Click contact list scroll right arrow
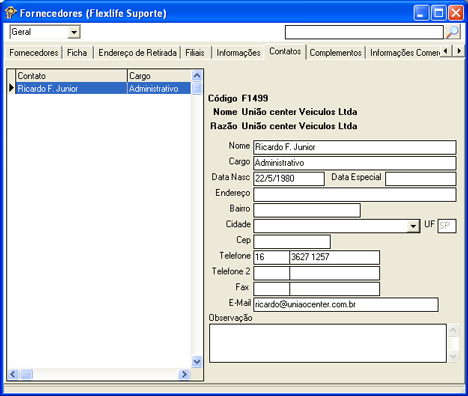The image size is (468, 396). tap(184, 374)
